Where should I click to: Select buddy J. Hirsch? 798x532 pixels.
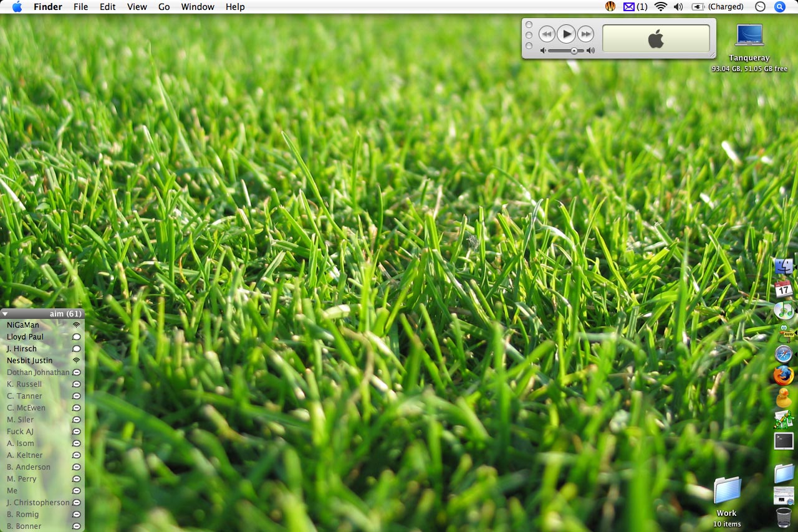[42, 349]
